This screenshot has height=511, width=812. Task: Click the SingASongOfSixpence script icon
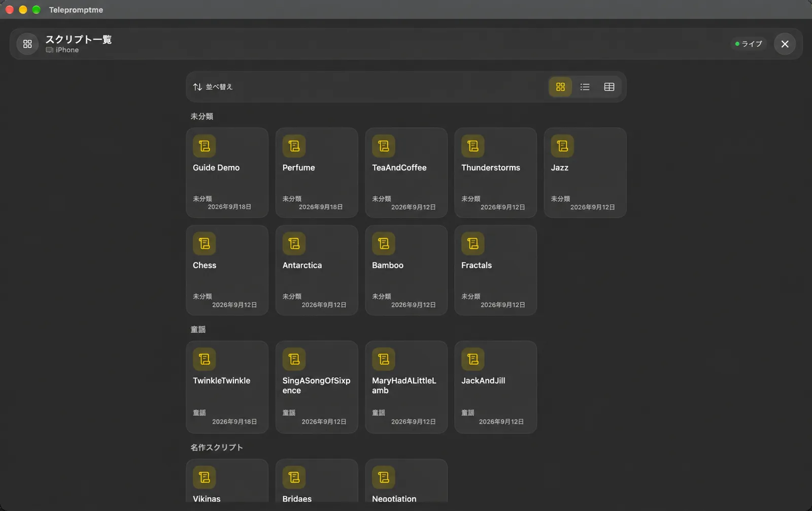pos(294,359)
